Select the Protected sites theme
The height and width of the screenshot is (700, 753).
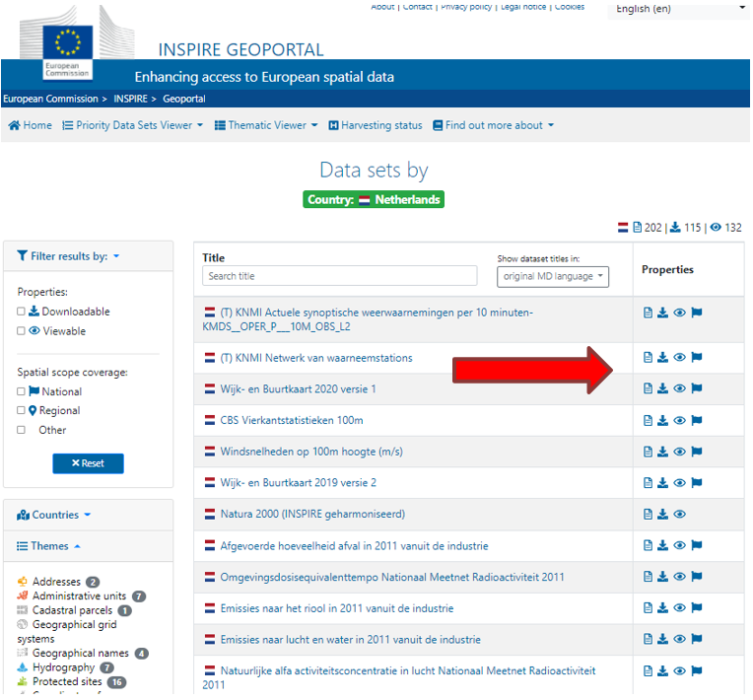coord(67,681)
